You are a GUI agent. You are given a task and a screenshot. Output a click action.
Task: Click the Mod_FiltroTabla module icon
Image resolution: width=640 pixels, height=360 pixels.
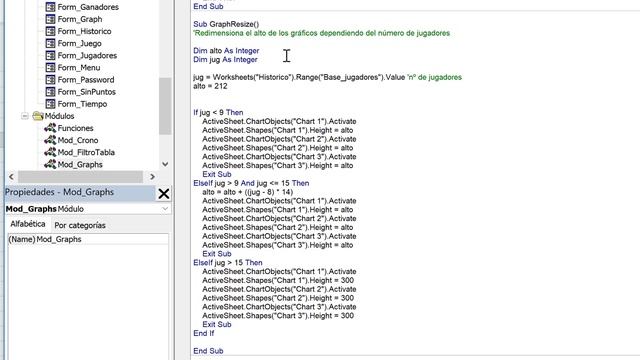tap(50, 152)
